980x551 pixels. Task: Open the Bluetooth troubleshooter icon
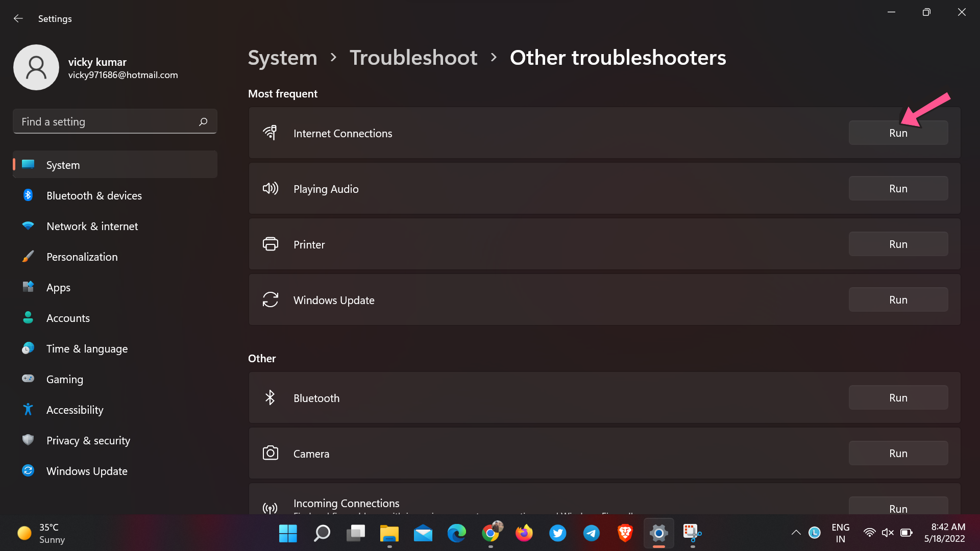[x=270, y=397]
